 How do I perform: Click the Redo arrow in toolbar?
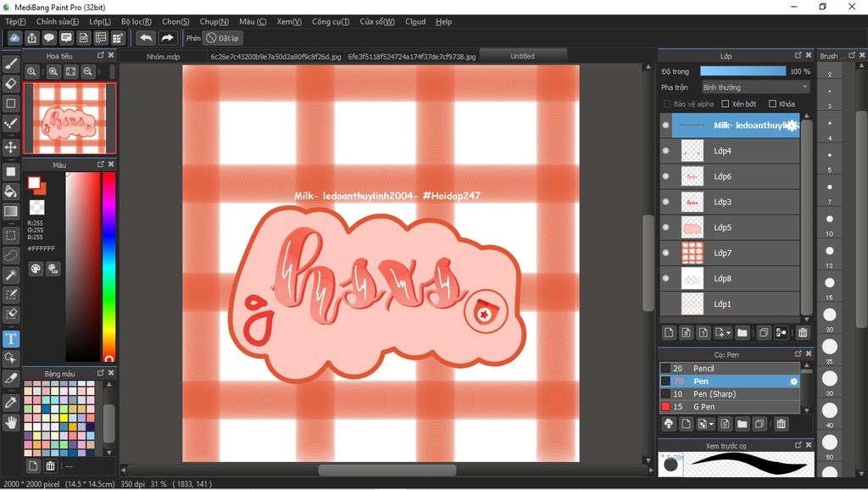click(x=167, y=38)
